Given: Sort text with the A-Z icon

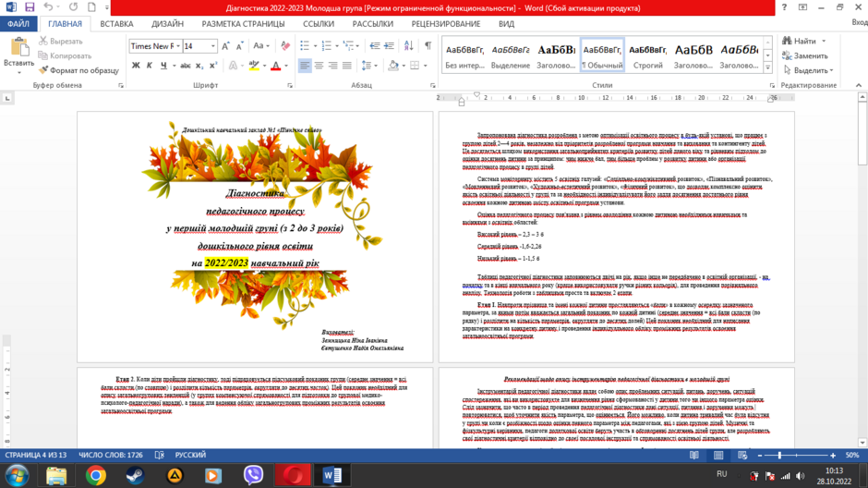Looking at the screenshot, I should [x=408, y=46].
